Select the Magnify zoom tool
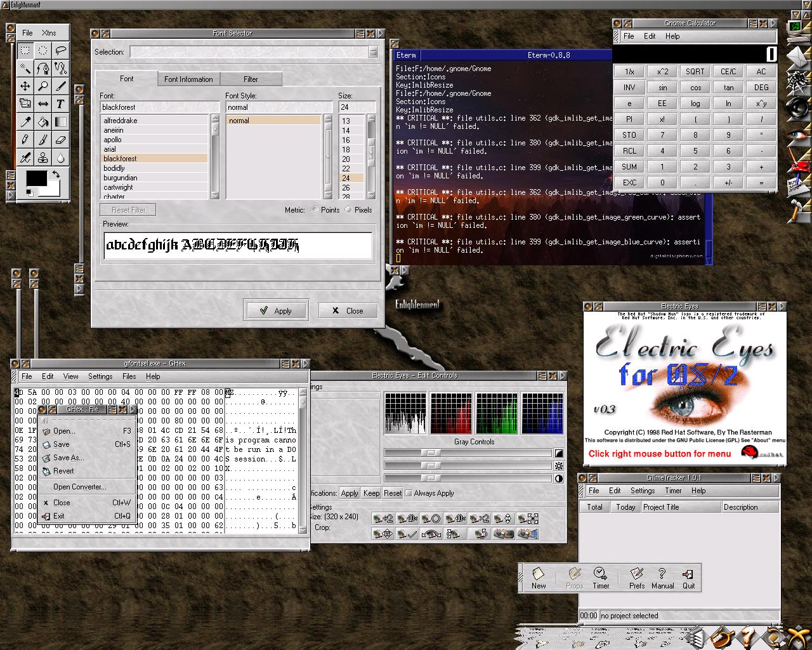 click(x=43, y=86)
